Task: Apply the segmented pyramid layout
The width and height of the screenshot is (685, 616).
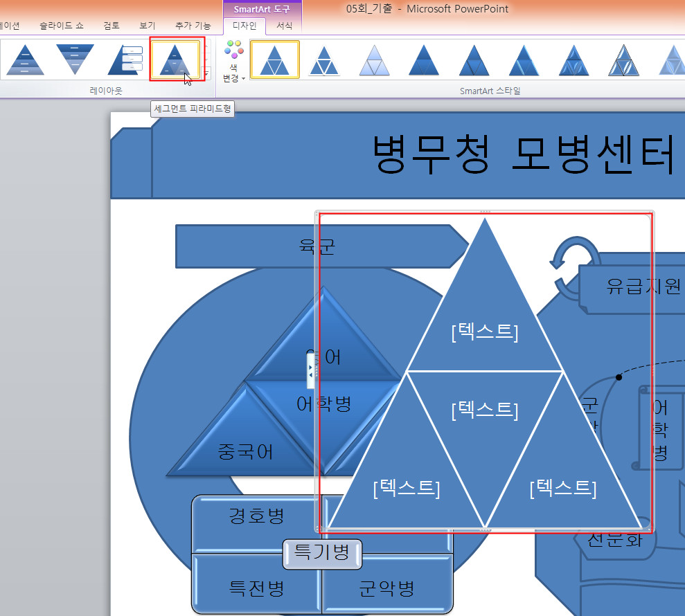Action: tap(175, 60)
